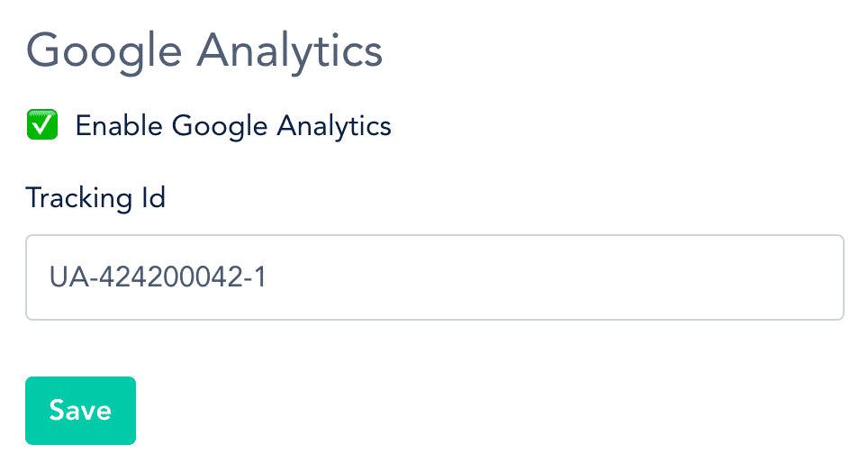Place cursor in empty area of Tracking Id box
Viewport: 868px width, 472px height.
tap(554, 277)
